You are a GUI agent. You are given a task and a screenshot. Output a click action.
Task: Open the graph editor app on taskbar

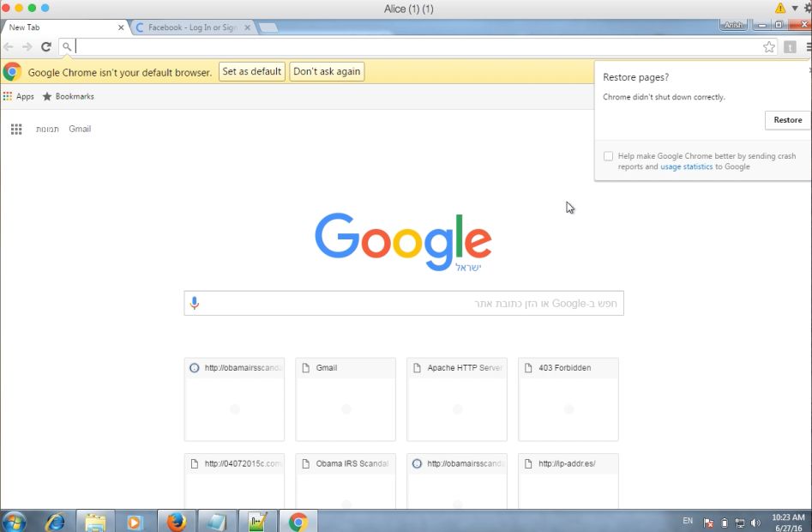click(257, 522)
